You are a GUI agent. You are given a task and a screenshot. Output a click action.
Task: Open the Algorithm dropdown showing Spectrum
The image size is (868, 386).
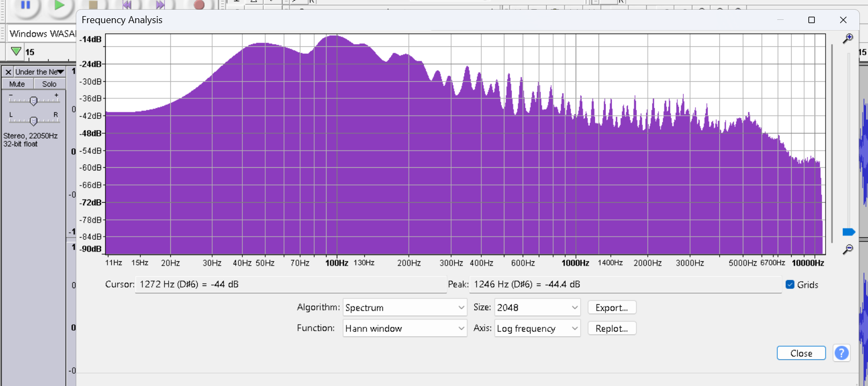[404, 308]
